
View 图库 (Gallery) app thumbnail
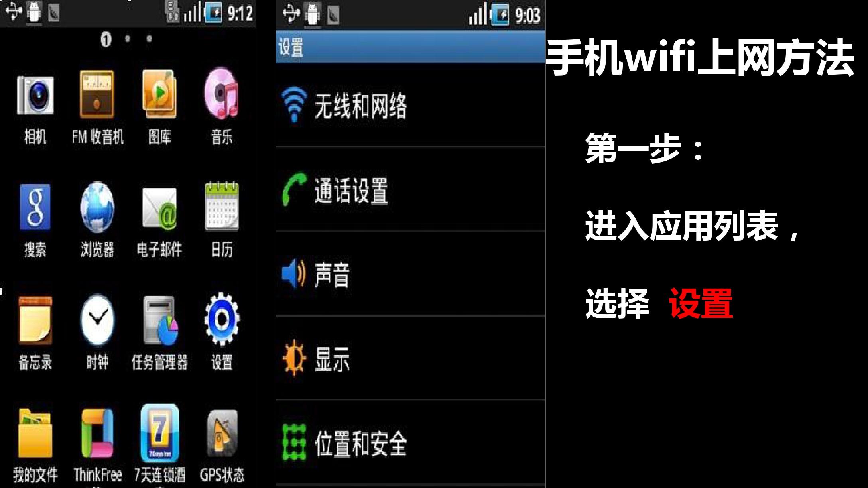(x=160, y=97)
